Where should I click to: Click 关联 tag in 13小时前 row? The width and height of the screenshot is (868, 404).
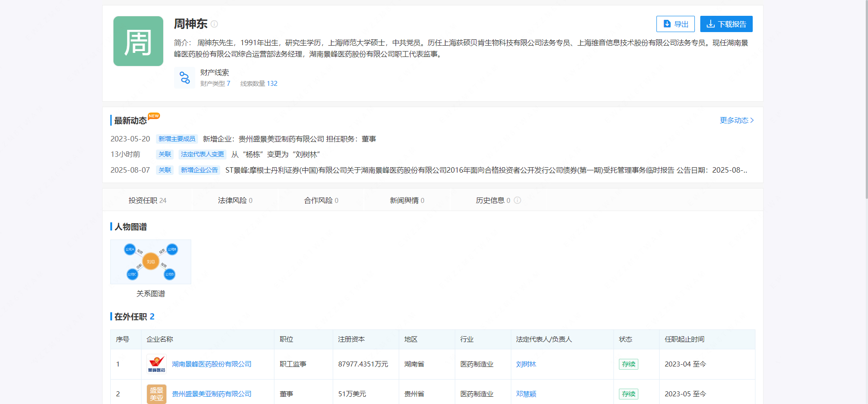pos(165,154)
